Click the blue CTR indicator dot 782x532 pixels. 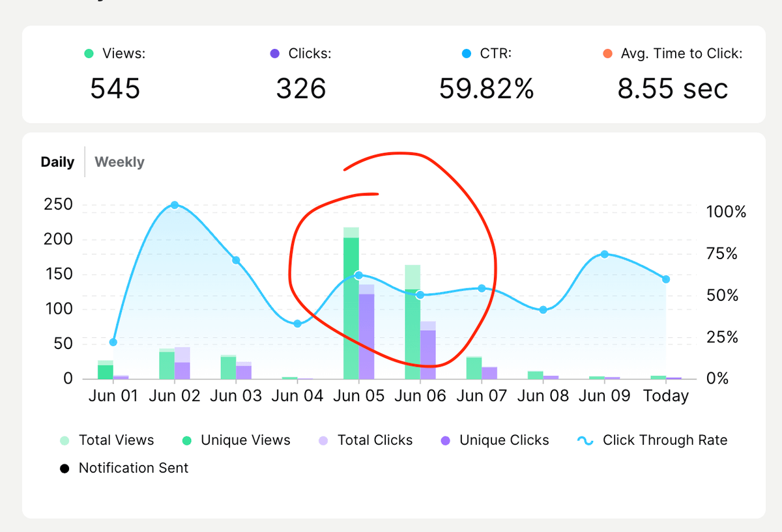(466, 54)
